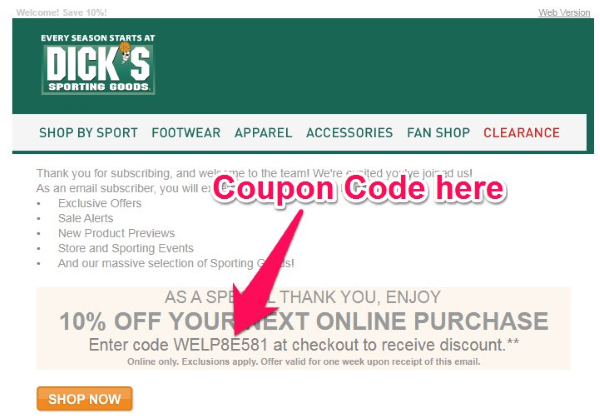Click the Online only exclusions fine print
Image resolution: width=600 pixels, height=419 pixels.
(x=303, y=362)
